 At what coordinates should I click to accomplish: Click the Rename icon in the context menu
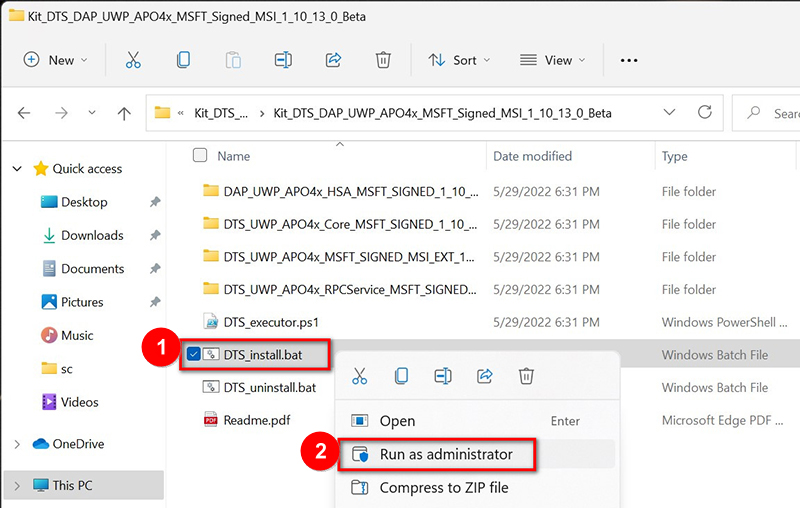coord(443,376)
